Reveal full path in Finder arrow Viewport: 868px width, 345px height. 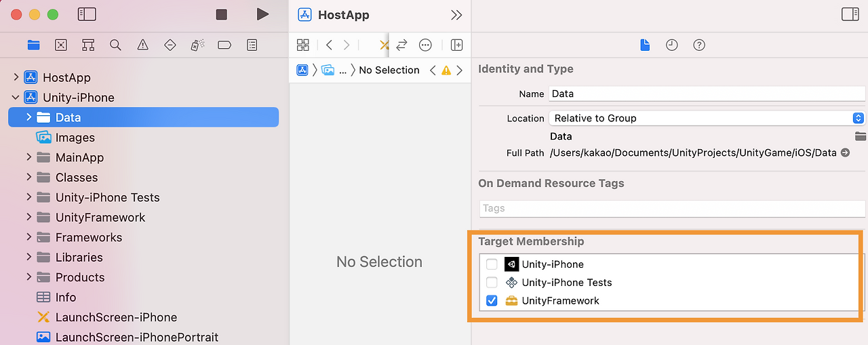(845, 153)
